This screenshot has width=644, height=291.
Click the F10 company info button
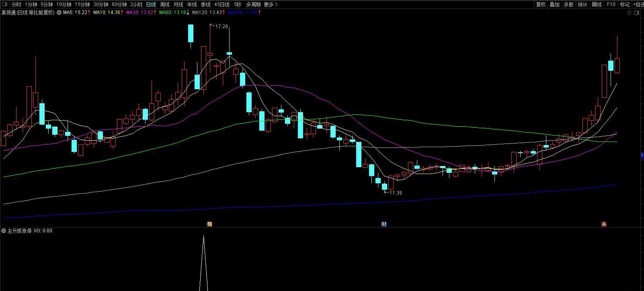pyautogui.click(x=611, y=4)
